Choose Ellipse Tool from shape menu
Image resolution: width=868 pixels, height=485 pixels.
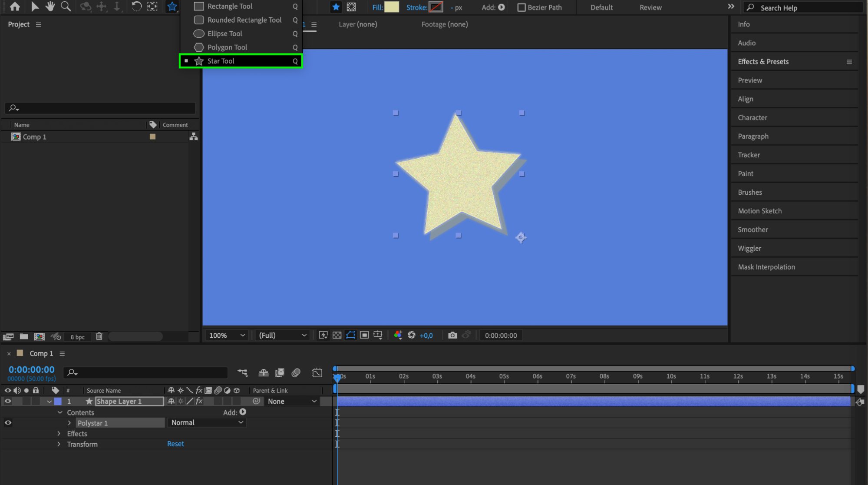[x=224, y=33]
